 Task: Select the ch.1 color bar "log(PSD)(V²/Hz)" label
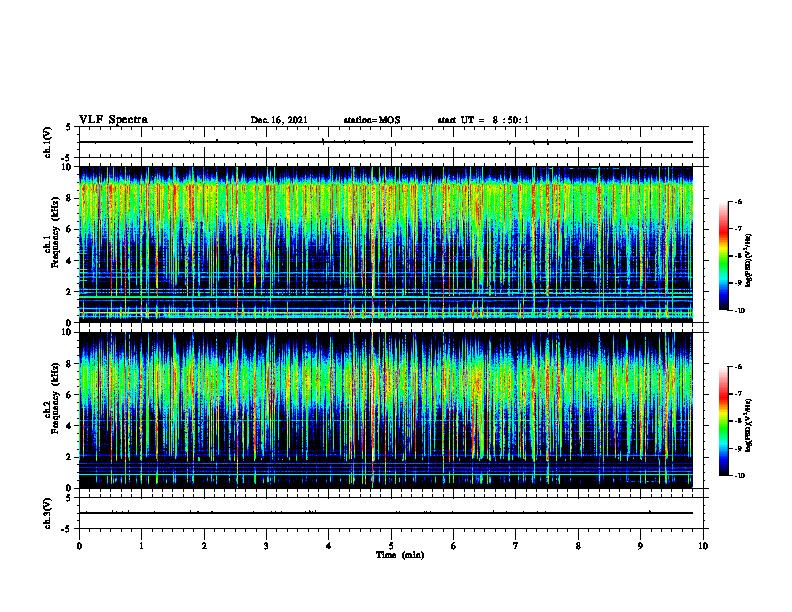tap(749, 260)
